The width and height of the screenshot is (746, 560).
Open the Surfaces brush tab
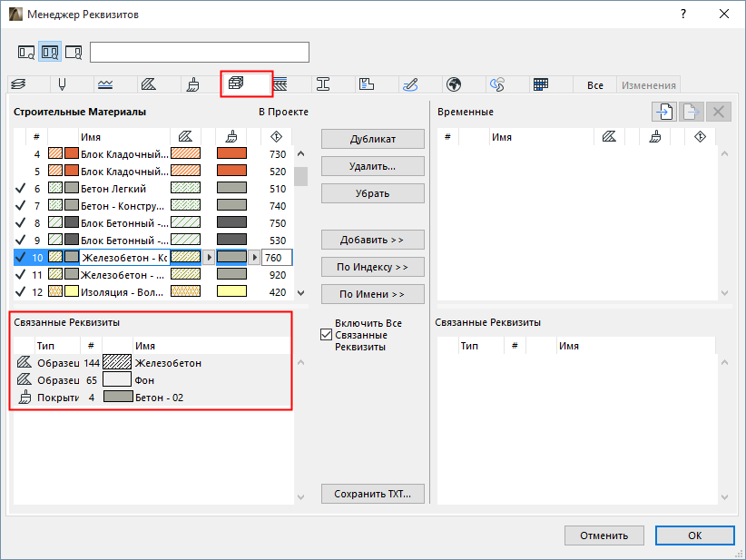pos(192,84)
